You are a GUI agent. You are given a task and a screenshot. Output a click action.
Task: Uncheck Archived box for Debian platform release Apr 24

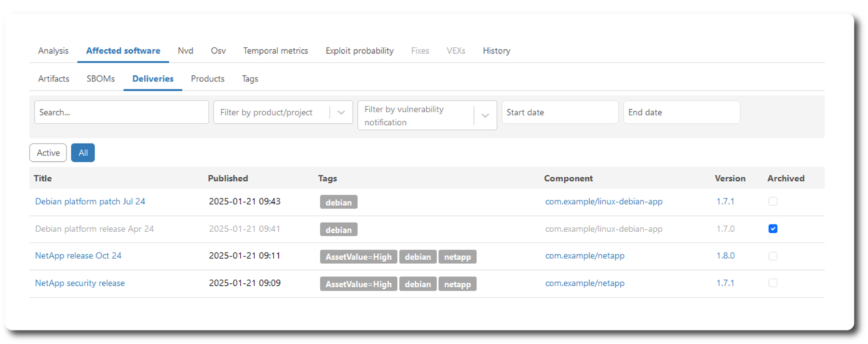[x=773, y=229]
